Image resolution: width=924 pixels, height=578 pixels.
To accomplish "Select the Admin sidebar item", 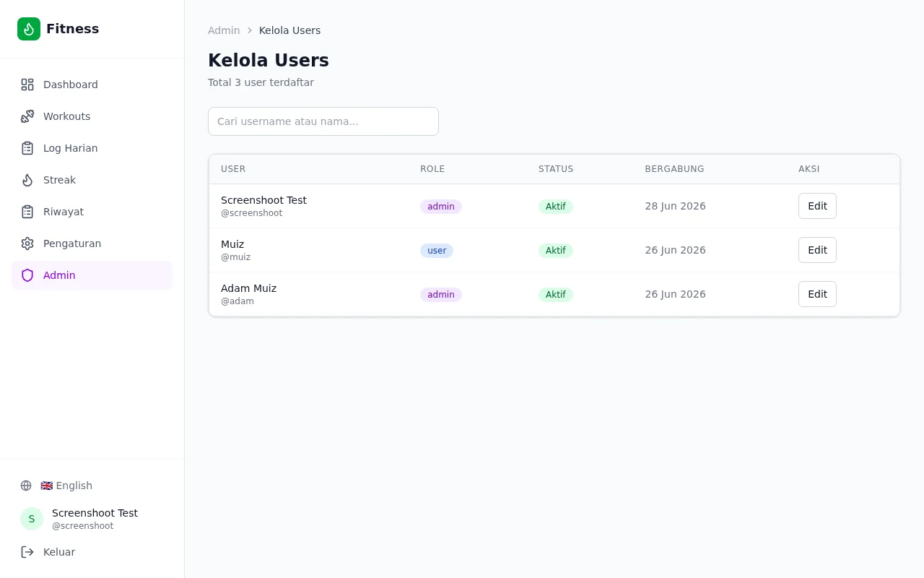I will click(x=92, y=275).
